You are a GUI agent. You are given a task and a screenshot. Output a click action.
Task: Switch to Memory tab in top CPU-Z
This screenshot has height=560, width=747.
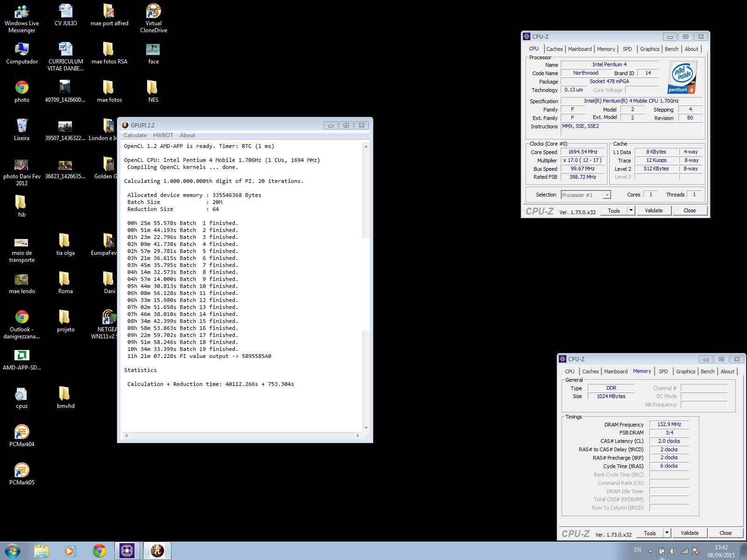(x=606, y=49)
